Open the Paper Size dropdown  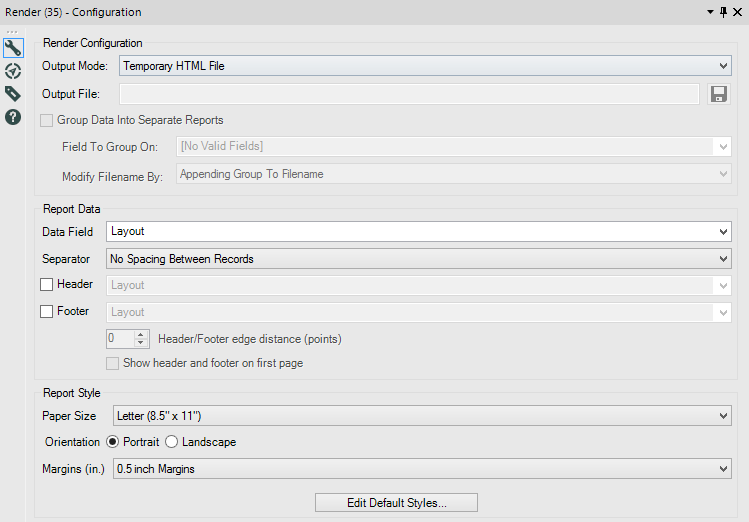point(422,415)
